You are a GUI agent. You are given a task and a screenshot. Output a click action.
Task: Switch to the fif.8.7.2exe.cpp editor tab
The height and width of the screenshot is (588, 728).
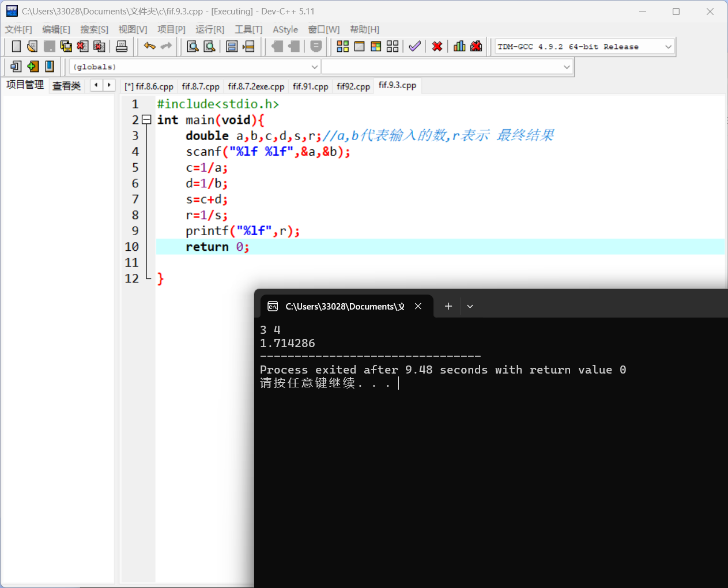click(256, 86)
